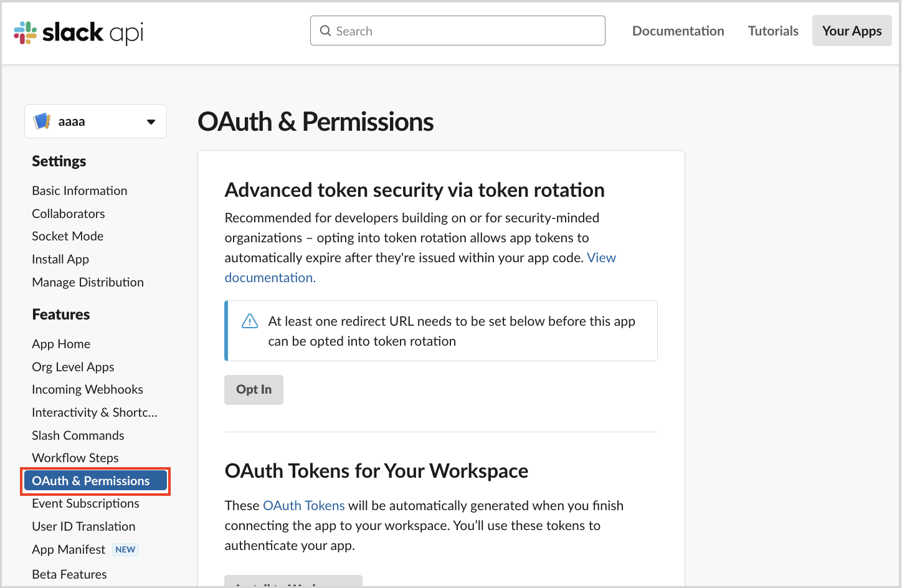This screenshot has height=588, width=902.
Task: Click the search magnifier icon
Action: [x=325, y=31]
